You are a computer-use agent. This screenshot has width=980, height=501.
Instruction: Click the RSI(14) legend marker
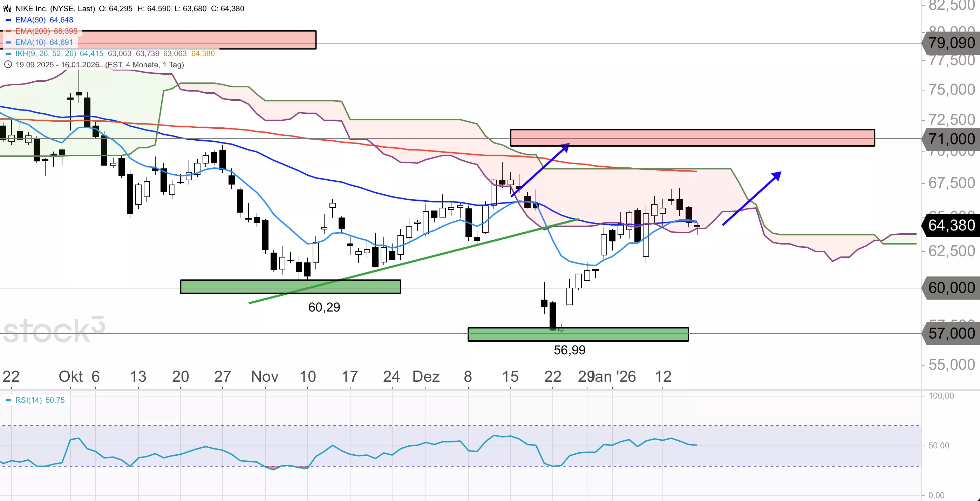click(x=8, y=400)
